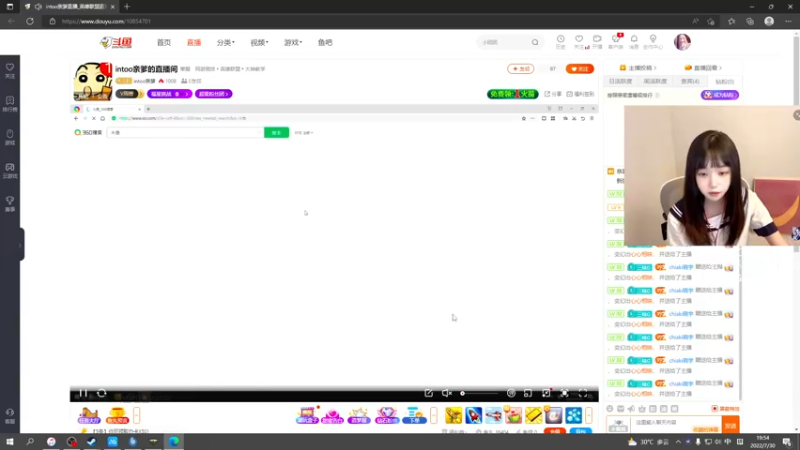Select the 周活跃度 ranking tab

point(655,81)
